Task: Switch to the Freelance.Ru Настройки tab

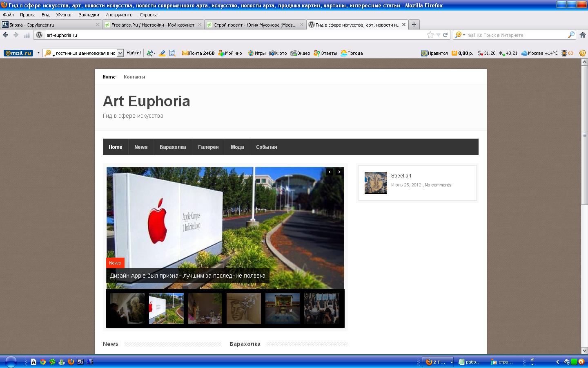Action: click(x=153, y=25)
